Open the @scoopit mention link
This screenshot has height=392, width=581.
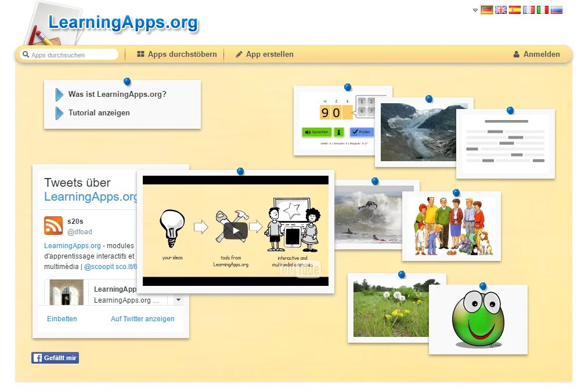click(x=99, y=267)
